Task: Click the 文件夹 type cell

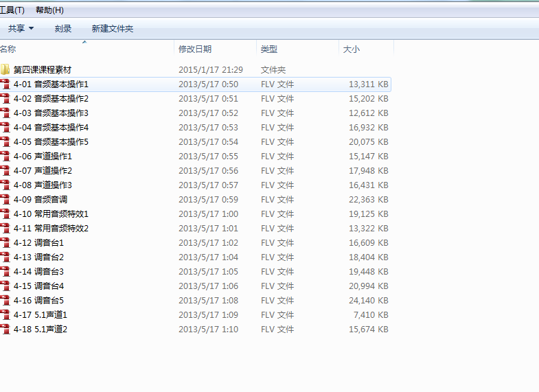Action: [x=273, y=70]
